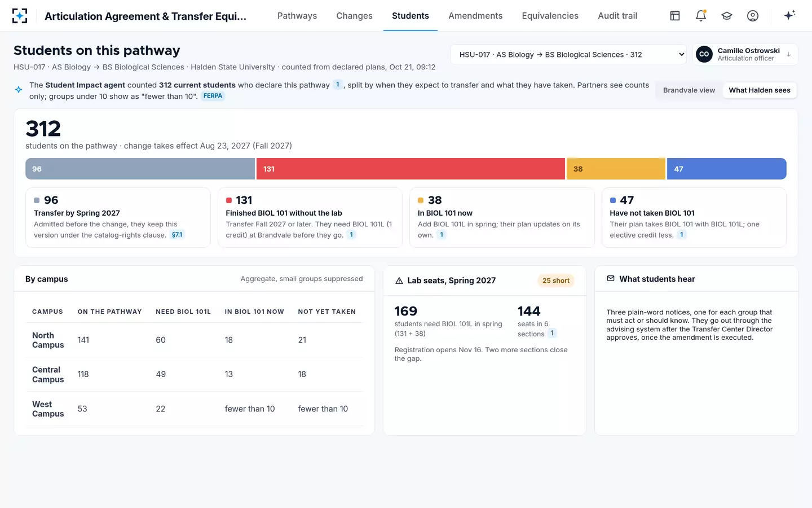Select the North Campus row label
The width and height of the screenshot is (812, 508).
point(48,340)
